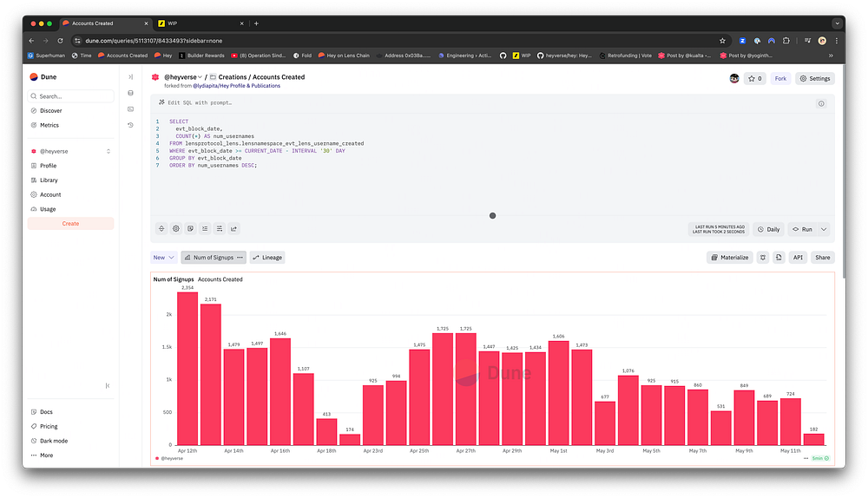Open Chrome extensions puzzle icon
Screen dimensions: 868x498
point(786,41)
